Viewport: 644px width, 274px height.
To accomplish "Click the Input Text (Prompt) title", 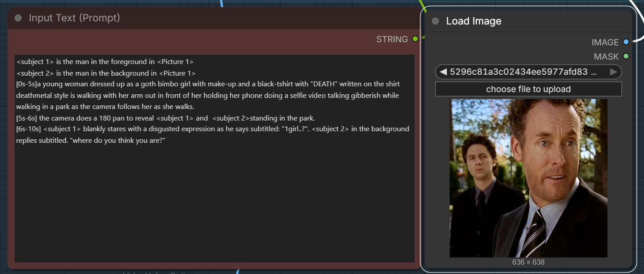I will (x=74, y=18).
